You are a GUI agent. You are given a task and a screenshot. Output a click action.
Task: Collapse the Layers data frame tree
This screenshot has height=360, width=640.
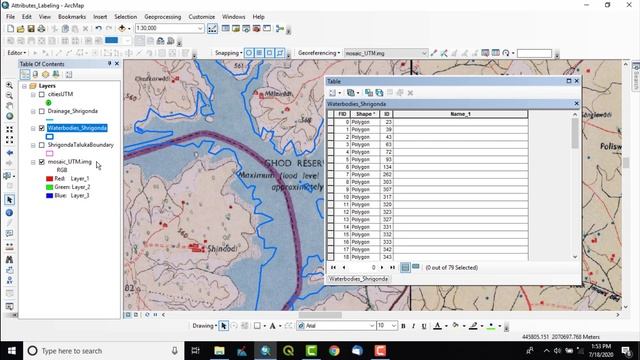pos(24,86)
